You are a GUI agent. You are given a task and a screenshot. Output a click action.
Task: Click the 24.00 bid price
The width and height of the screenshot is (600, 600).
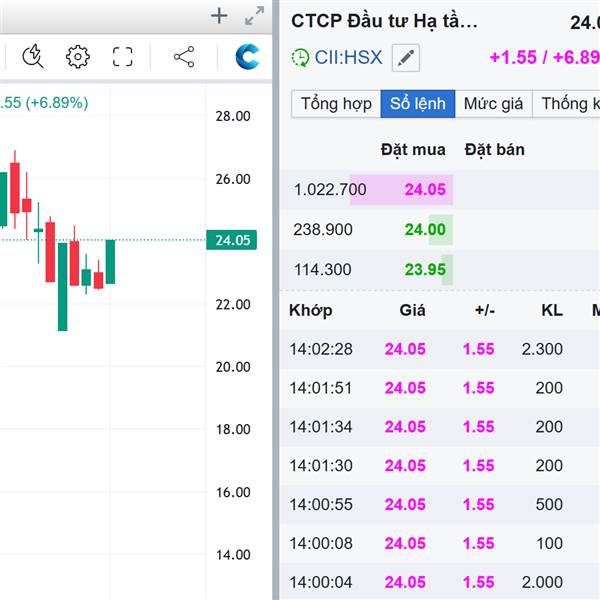(426, 229)
